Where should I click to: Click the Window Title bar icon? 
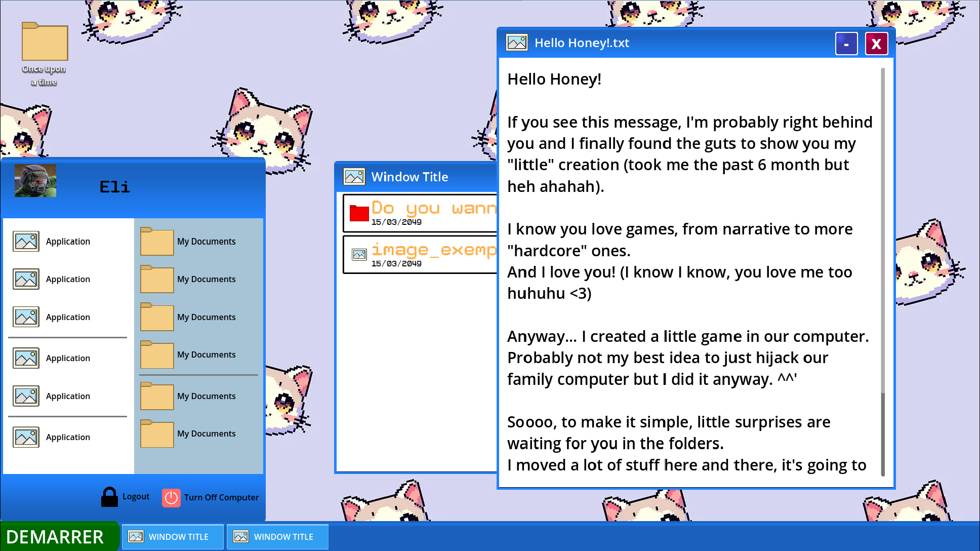354,177
